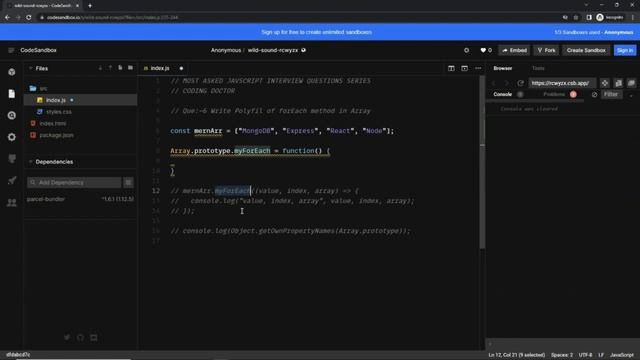Open the editor more options (three dots)
This screenshot has height=360, width=640.
pos(478,68)
